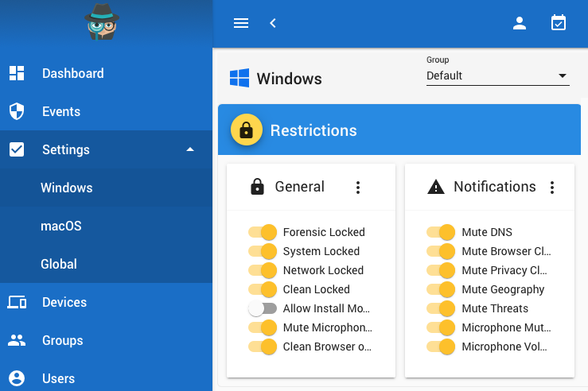
Task: Toggle Mute DNS switch
Action: [x=441, y=232]
